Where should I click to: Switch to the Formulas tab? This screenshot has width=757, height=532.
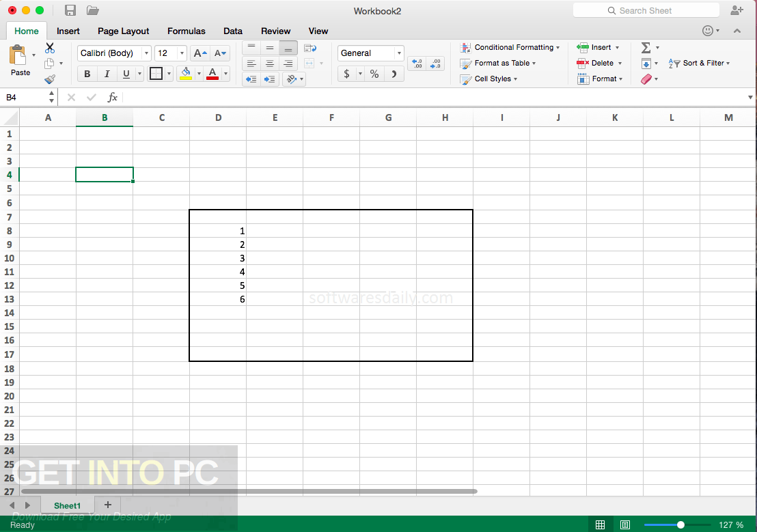pyautogui.click(x=187, y=31)
